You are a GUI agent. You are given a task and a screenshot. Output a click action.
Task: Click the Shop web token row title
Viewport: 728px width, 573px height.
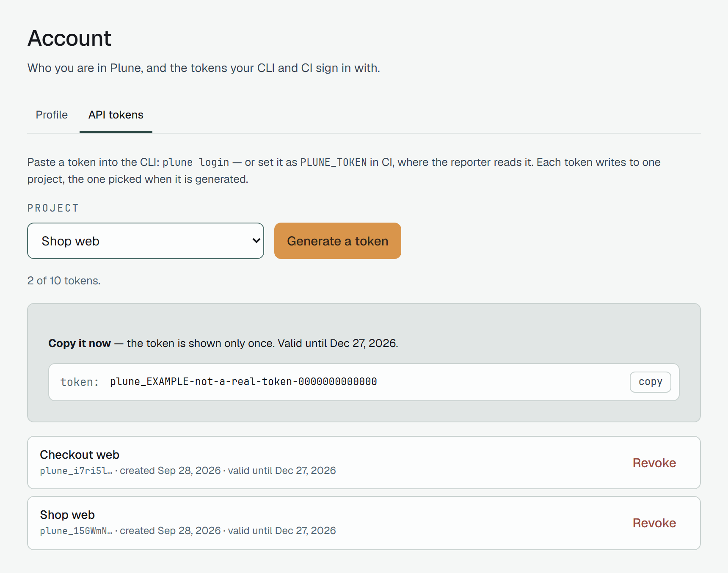[67, 515]
